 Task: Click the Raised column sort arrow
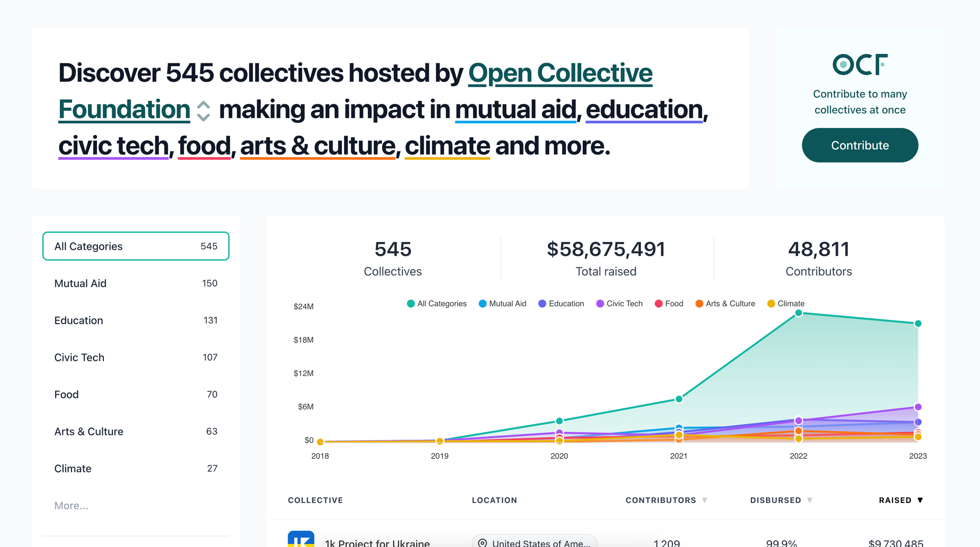(920, 500)
